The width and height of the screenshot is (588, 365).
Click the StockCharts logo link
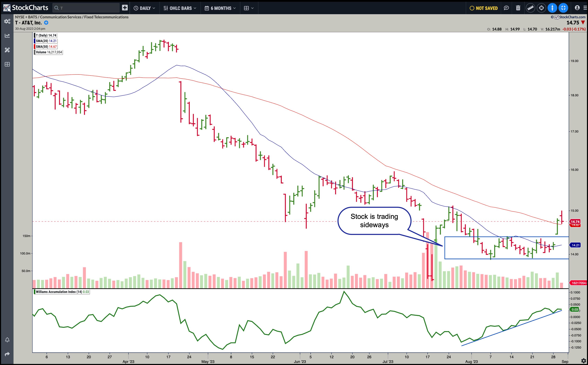[26, 8]
